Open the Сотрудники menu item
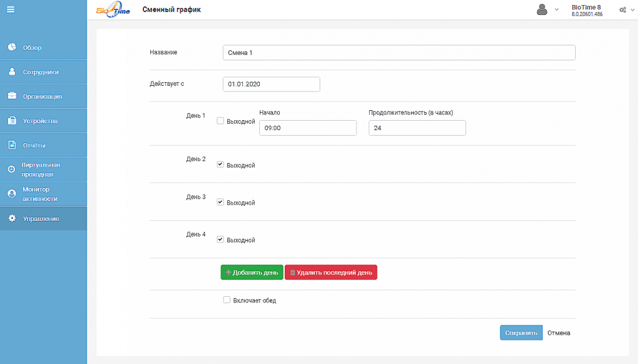The height and width of the screenshot is (364, 638). (44, 72)
